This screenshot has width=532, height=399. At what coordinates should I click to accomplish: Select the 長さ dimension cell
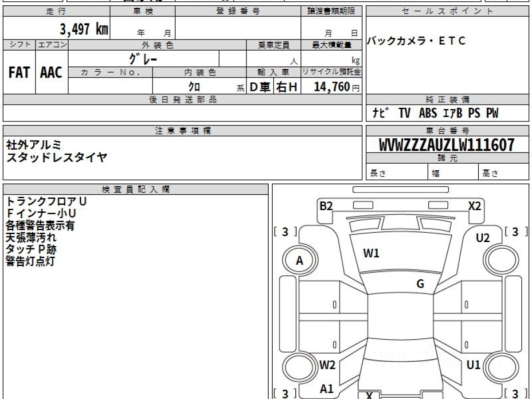[x=397, y=172]
